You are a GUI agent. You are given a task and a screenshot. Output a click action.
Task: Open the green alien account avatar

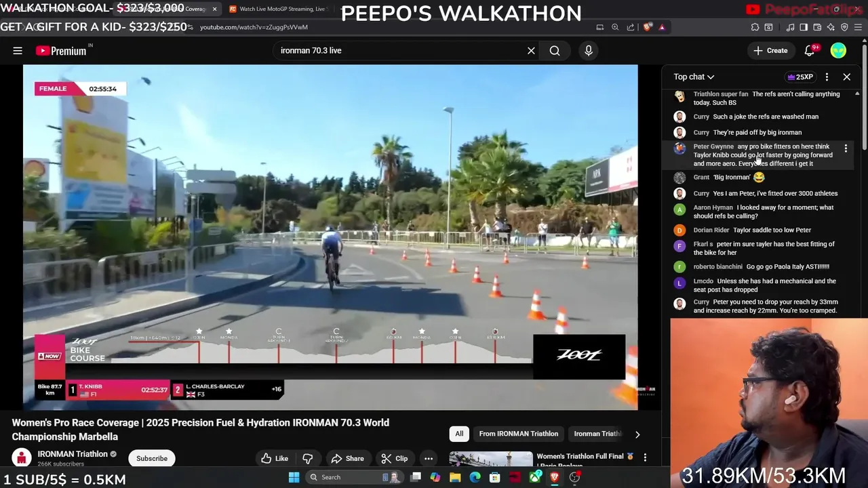click(x=838, y=50)
